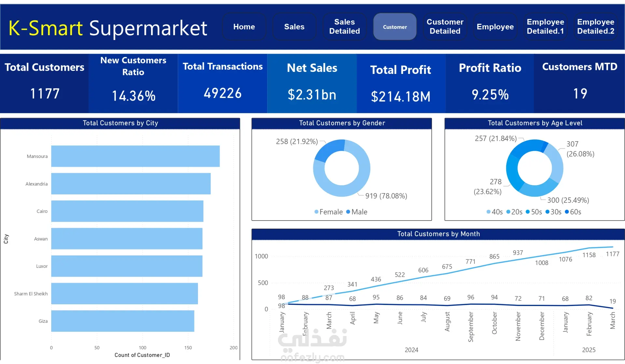
Task: Click the Cairo bar
Action: click(127, 211)
